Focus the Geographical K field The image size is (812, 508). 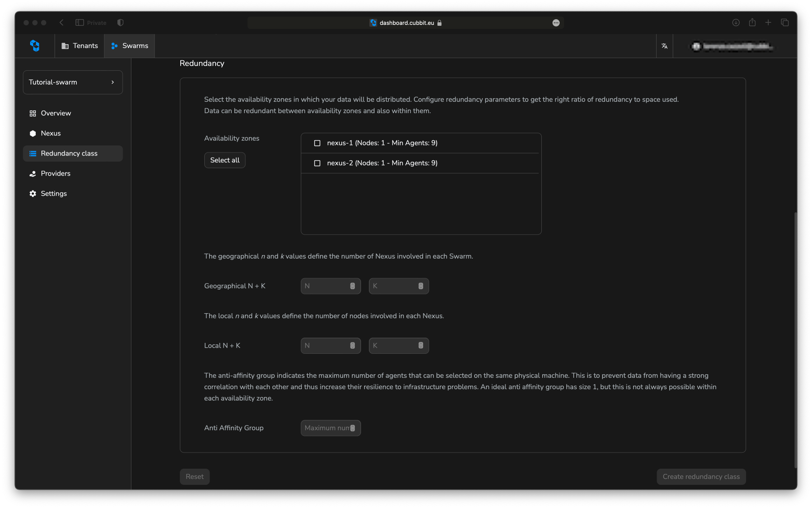[399, 286]
